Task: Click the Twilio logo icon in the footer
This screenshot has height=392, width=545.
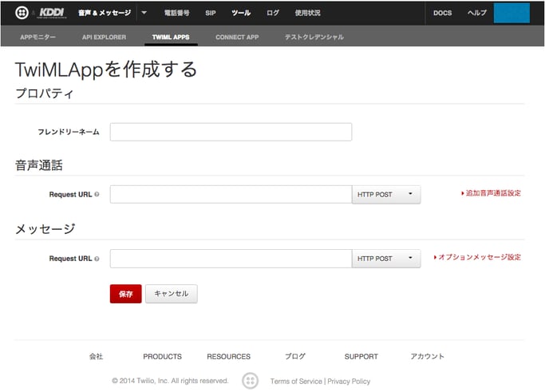Action: (x=251, y=381)
